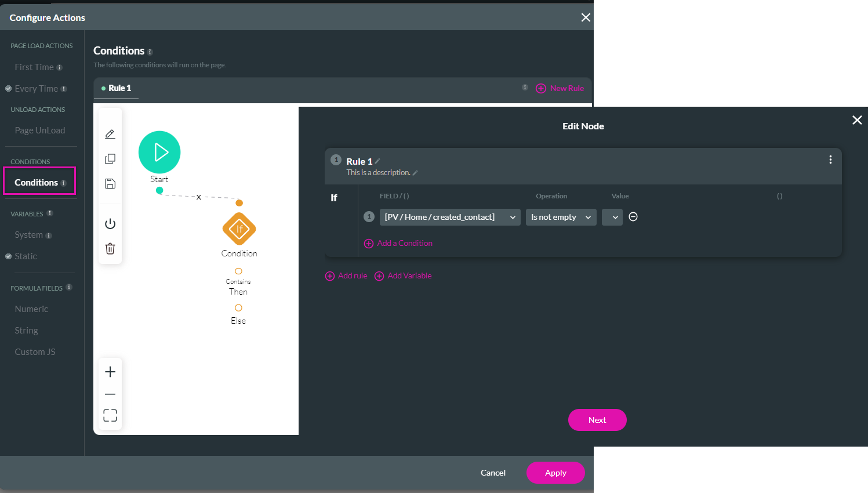Open Page UnLoad actions
This screenshot has width=868, height=493.
coord(40,130)
